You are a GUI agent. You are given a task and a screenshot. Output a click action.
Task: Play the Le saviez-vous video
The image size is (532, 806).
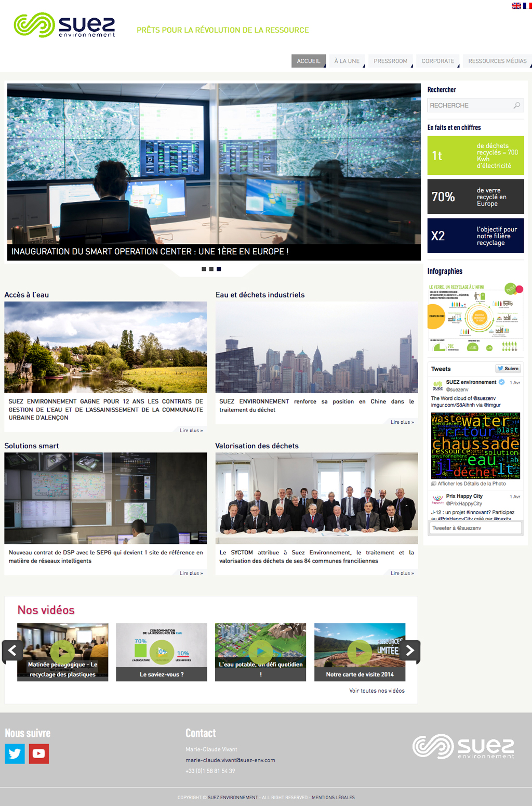[162, 652]
